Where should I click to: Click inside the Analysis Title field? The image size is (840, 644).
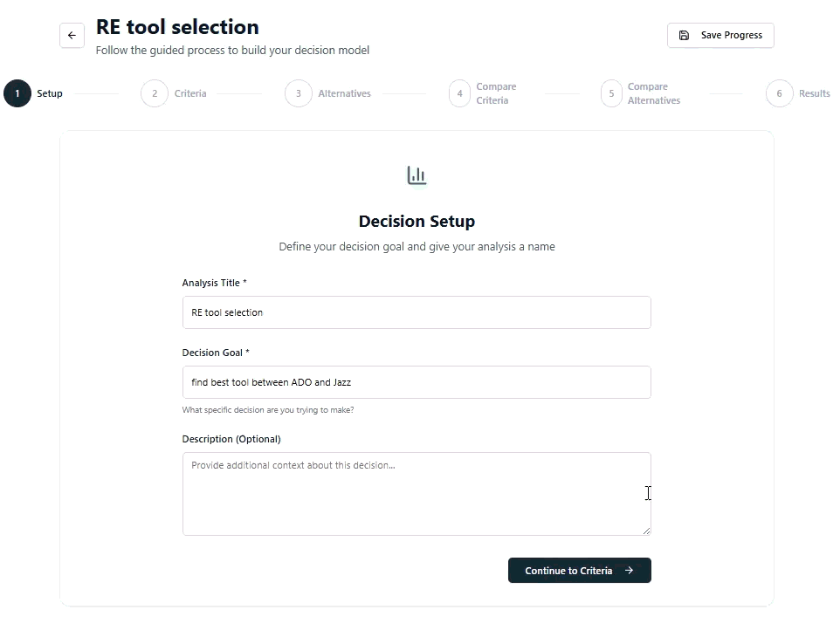(x=417, y=312)
